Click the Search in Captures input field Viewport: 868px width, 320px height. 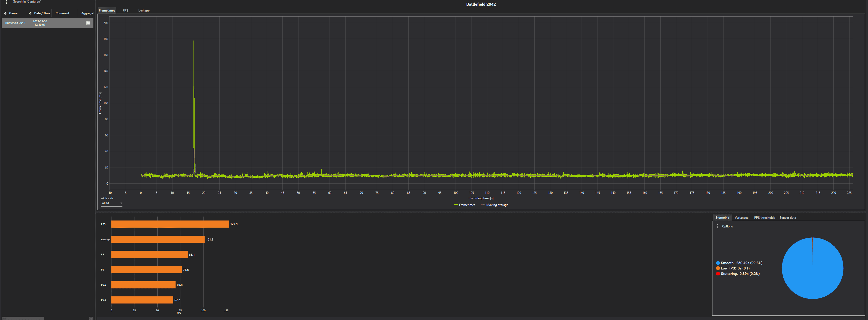(53, 2)
